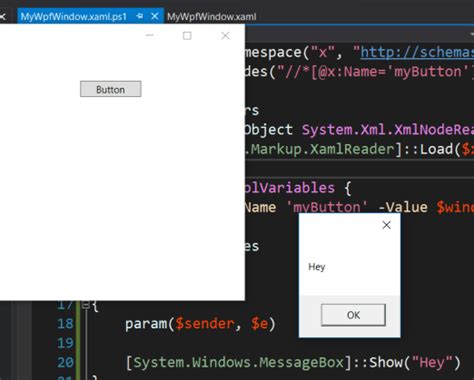
Task: Maximize the WPF window
Action: click(187, 36)
